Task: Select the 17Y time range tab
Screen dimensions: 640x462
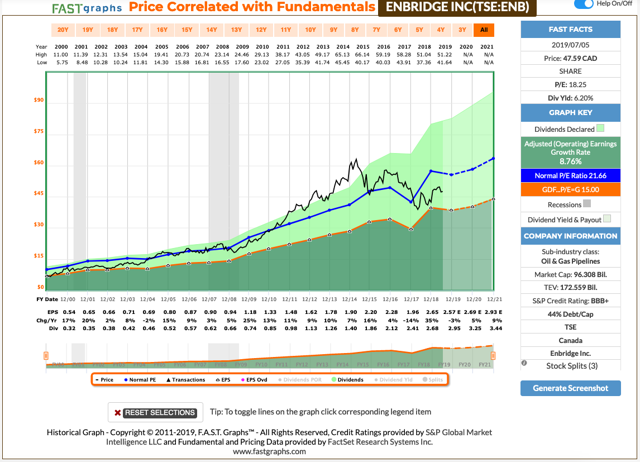Action: pyautogui.click(x=137, y=30)
